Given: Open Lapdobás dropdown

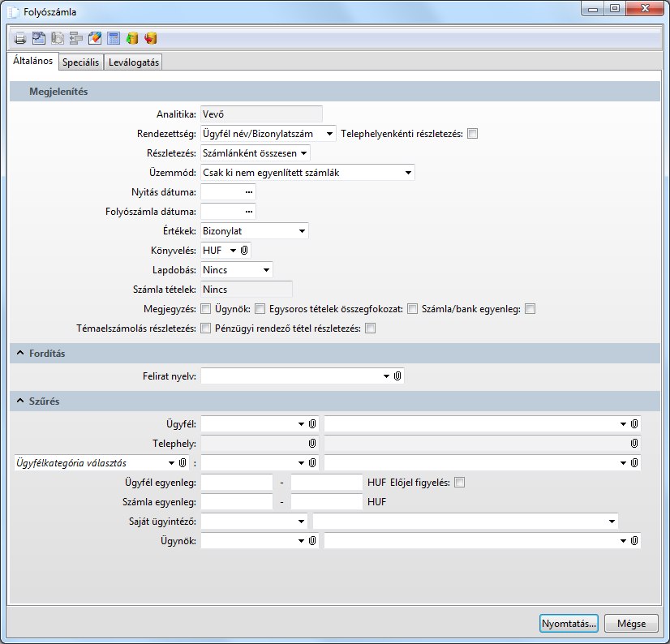Looking at the screenshot, I should click(266, 270).
